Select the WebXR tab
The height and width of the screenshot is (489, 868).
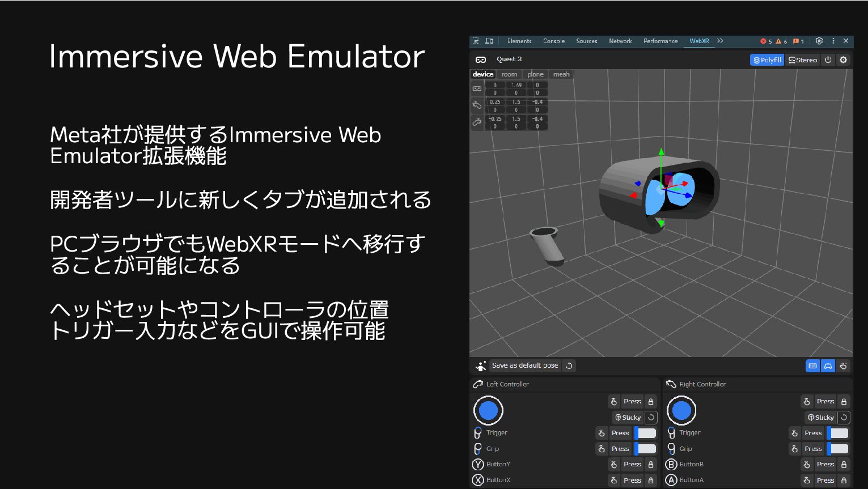pos(699,41)
